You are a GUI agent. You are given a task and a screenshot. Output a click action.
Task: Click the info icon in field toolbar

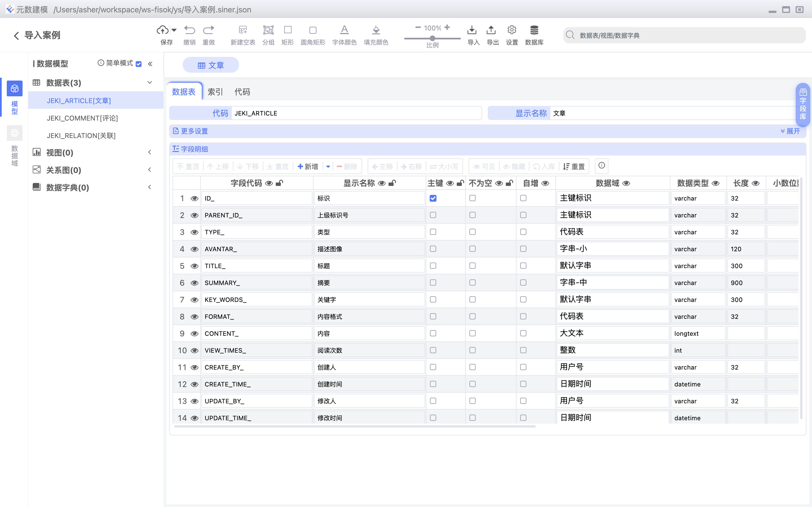tap(601, 166)
